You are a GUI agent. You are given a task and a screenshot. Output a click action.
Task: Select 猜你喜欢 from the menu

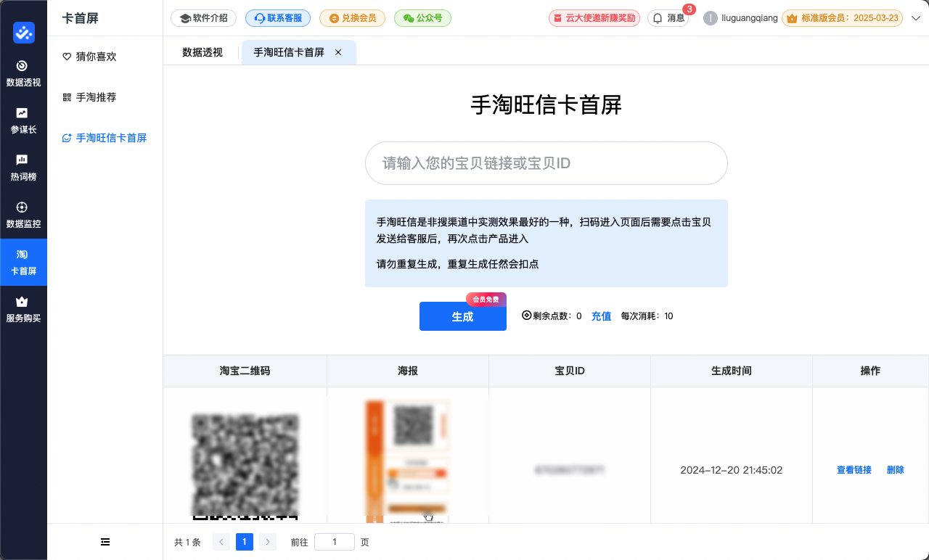[x=97, y=56]
